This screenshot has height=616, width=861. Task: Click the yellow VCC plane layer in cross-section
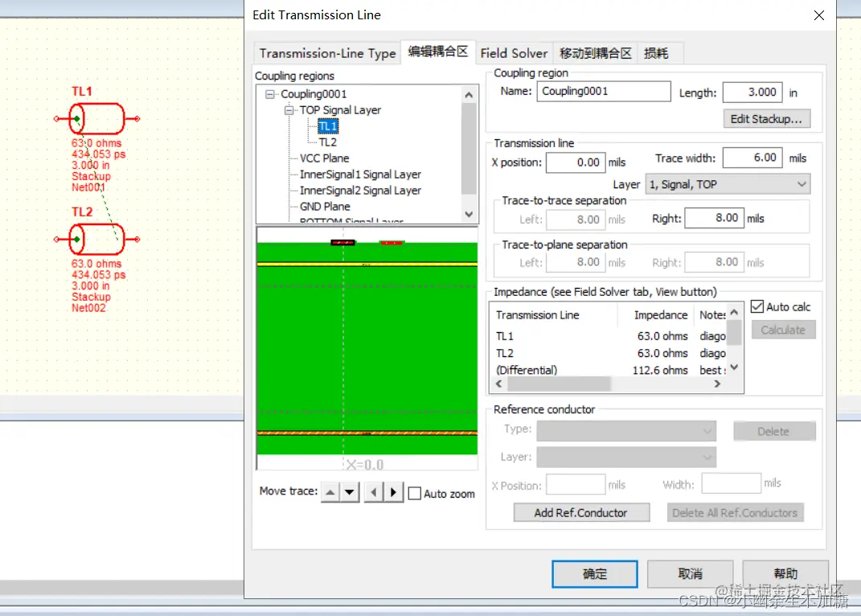(x=367, y=265)
